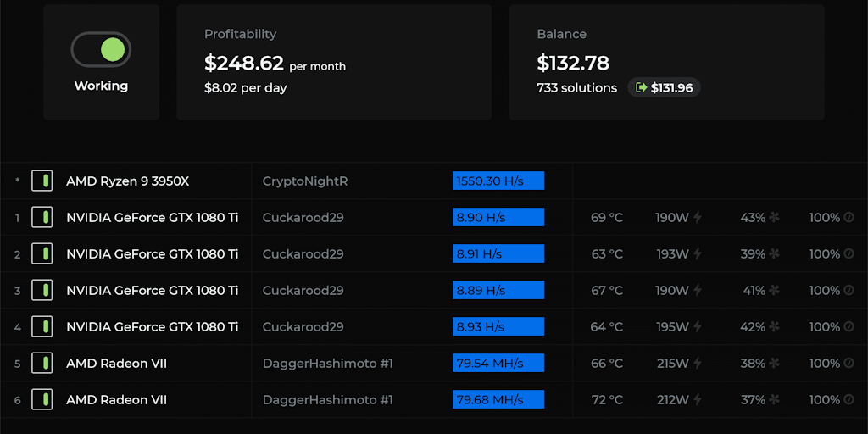Screen dimensions: 868x434
Task: Click the 79.54 MH/s hashrate bar
Action: pyautogui.click(x=498, y=363)
